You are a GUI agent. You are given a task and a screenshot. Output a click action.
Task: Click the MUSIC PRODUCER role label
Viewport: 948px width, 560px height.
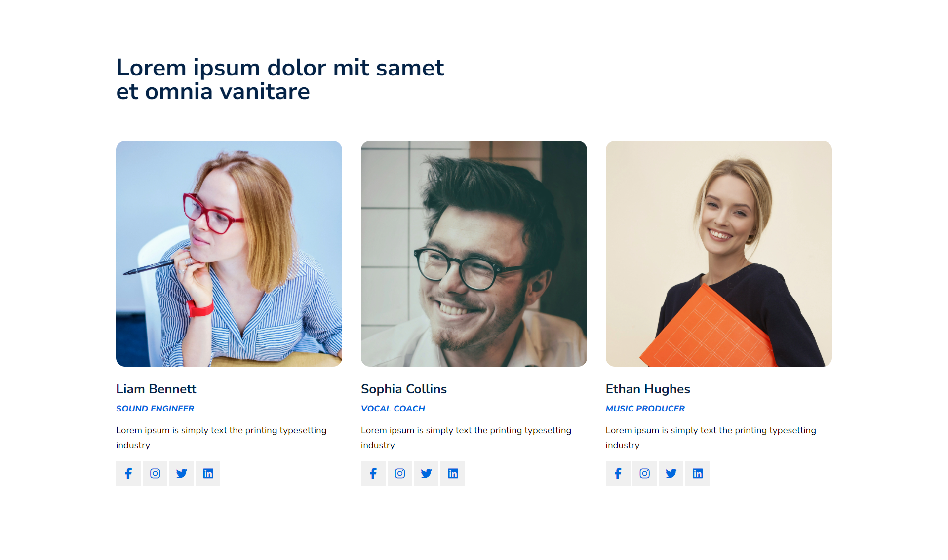point(645,408)
